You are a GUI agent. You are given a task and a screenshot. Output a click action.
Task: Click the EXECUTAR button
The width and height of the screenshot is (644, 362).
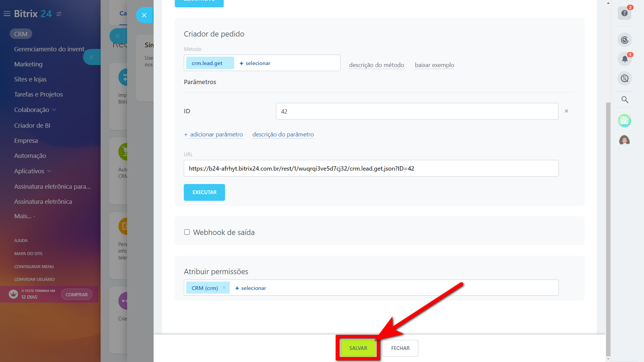[x=204, y=192]
